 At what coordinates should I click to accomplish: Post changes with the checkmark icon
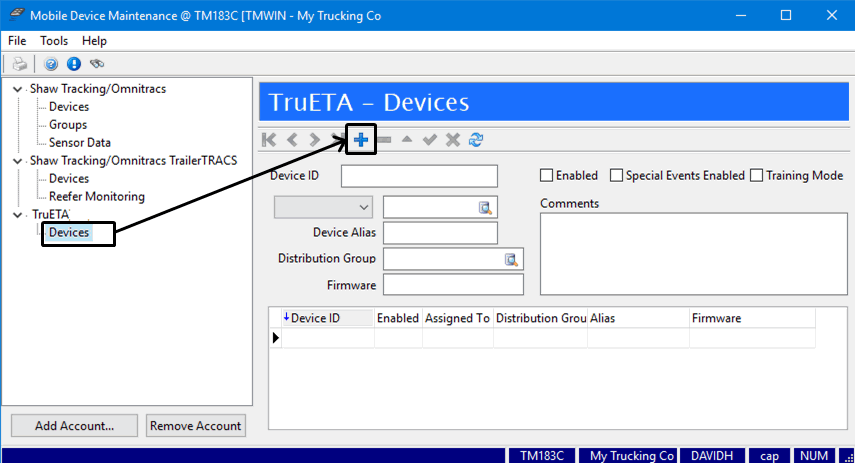430,140
